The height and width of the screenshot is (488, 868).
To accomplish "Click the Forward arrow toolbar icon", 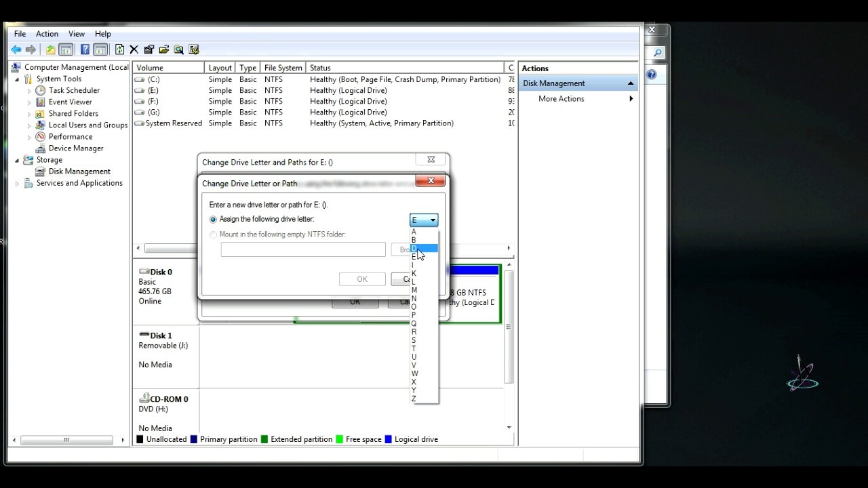I will coord(31,49).
